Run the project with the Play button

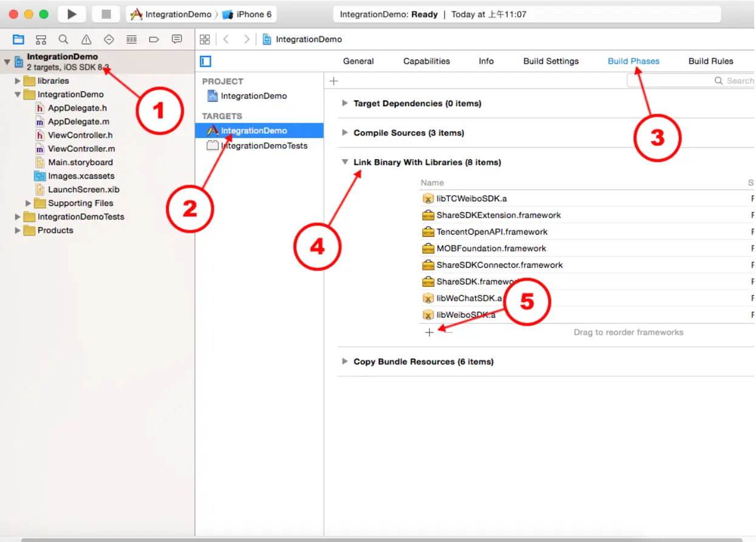(x=72, y=14)
